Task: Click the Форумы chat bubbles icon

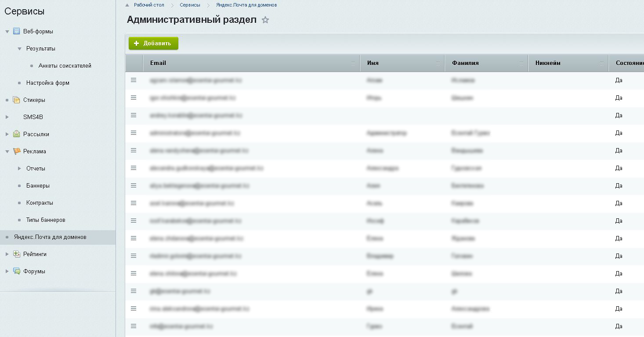Action: [x=17, y=272]
